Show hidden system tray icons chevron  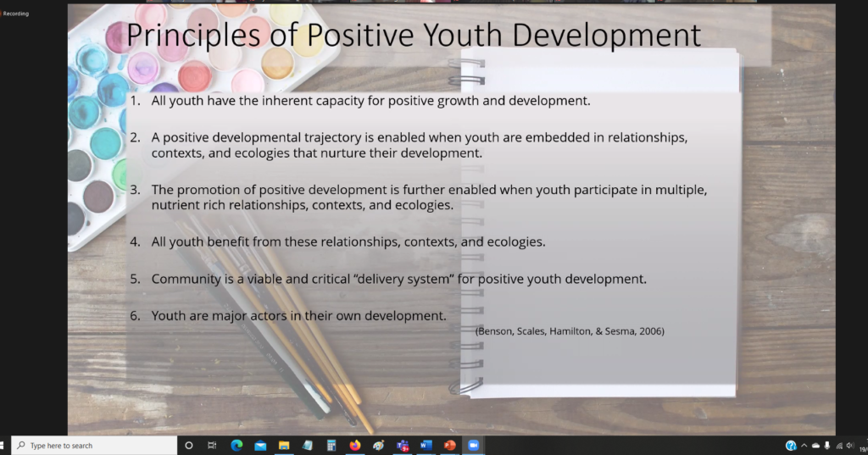(x=804, y=445)
